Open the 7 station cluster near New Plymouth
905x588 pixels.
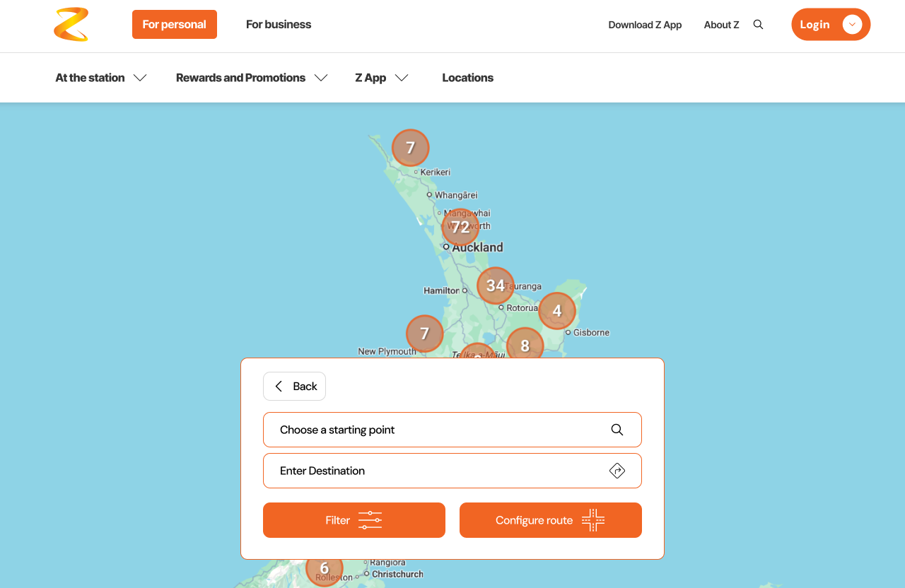pyautogui.click(x=425, y=334)
